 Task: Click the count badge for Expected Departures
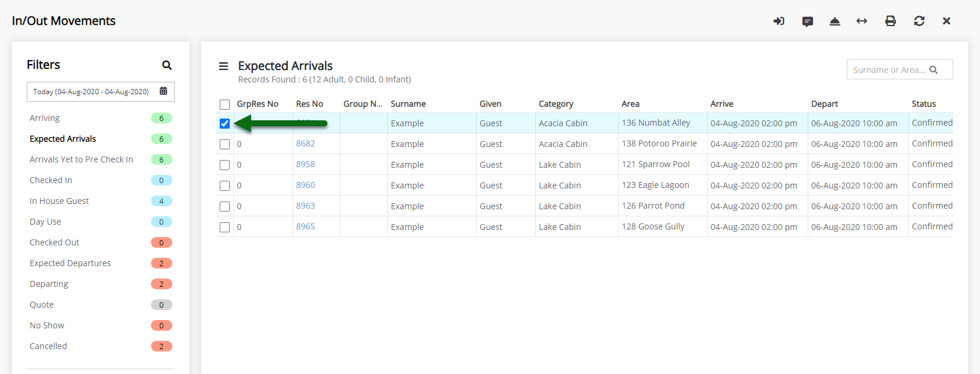162,263
